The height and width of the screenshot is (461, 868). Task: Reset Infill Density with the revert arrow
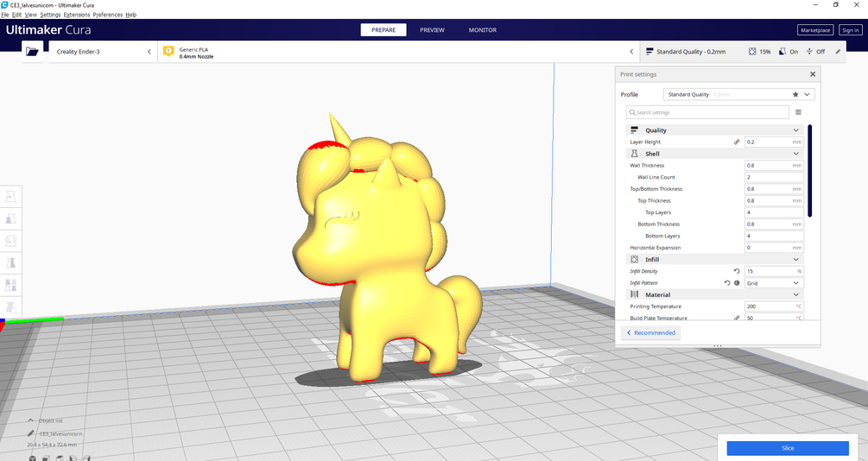click(x=737, y=271)
